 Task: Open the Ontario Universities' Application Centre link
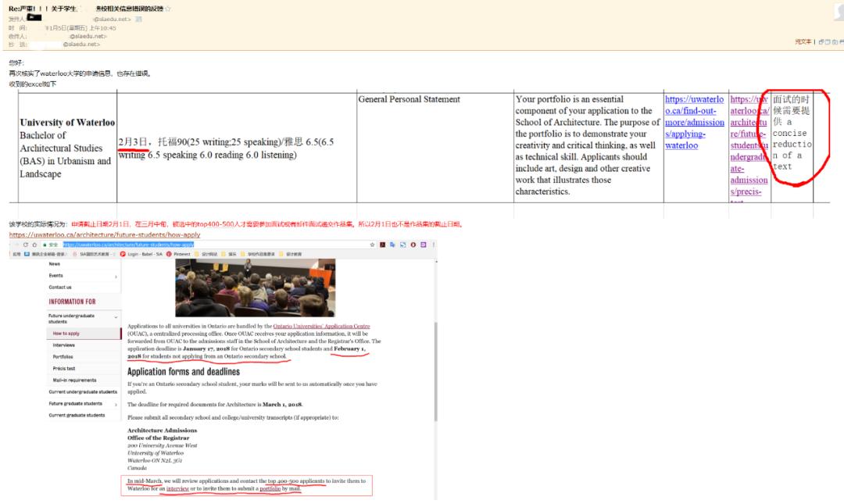click(321, 325)
